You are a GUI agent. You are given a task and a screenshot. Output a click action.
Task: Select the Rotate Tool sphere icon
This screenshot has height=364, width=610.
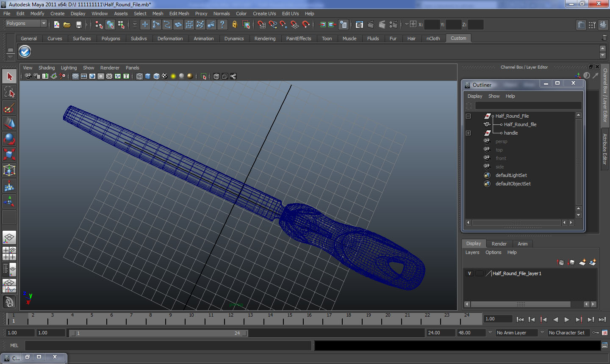click(x=9, y=139)
